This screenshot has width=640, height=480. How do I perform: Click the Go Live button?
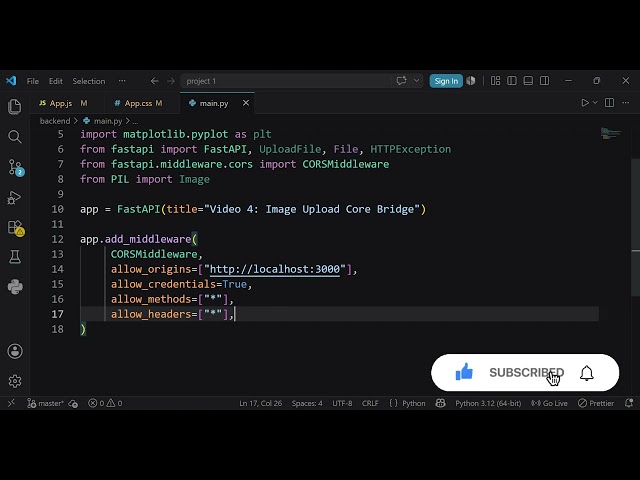(x=549, y=403)
